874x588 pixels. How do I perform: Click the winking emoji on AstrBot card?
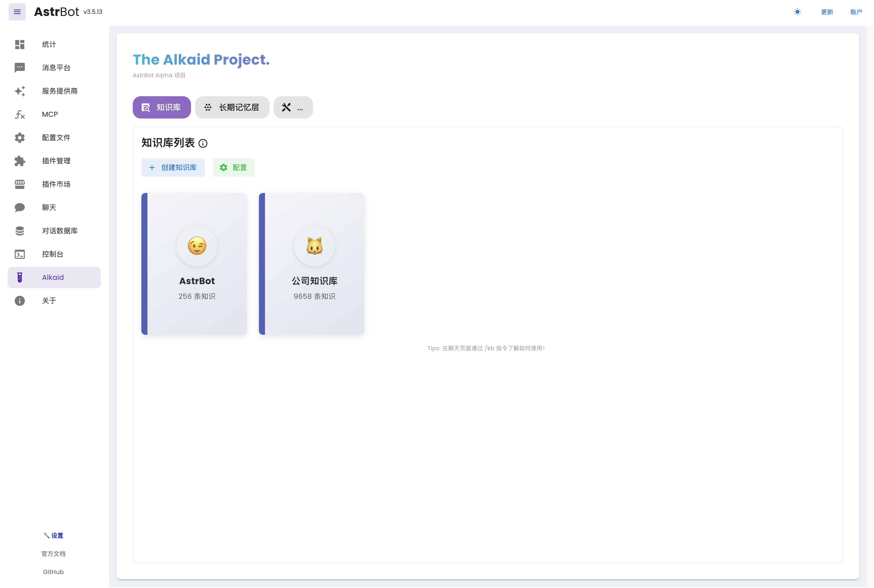(x=197, y=246)
